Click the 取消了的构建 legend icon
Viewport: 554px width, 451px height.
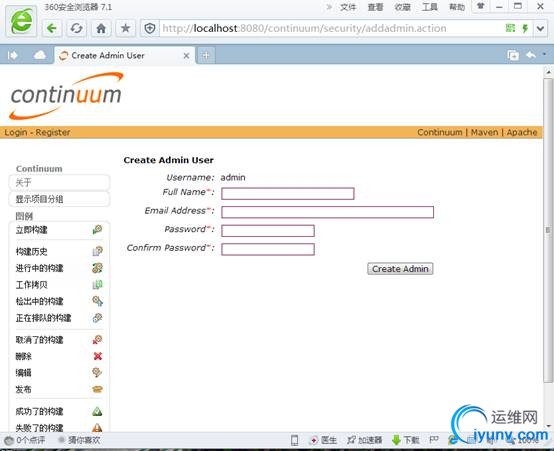point(97,340)
